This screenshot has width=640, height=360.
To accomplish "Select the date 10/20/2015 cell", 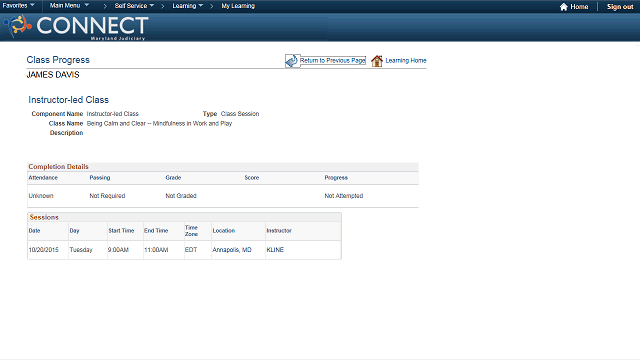I will pyautogui.click(x=44, y=250).
